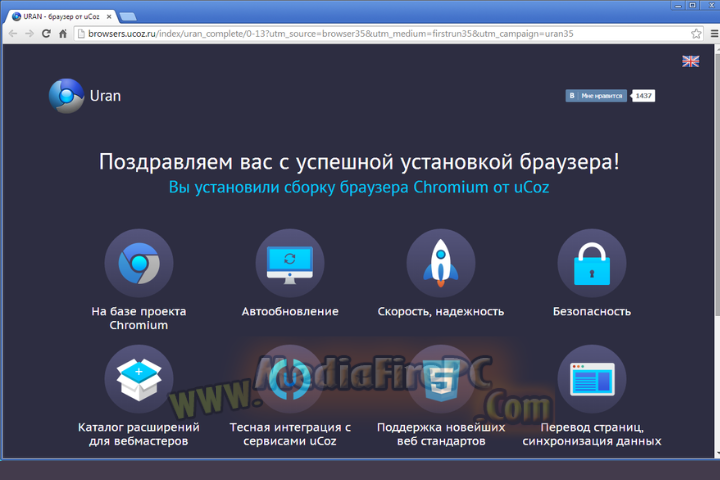Click the browser forward arrow
The height and width of the screenshot is (480, 720).
point(29,34)
